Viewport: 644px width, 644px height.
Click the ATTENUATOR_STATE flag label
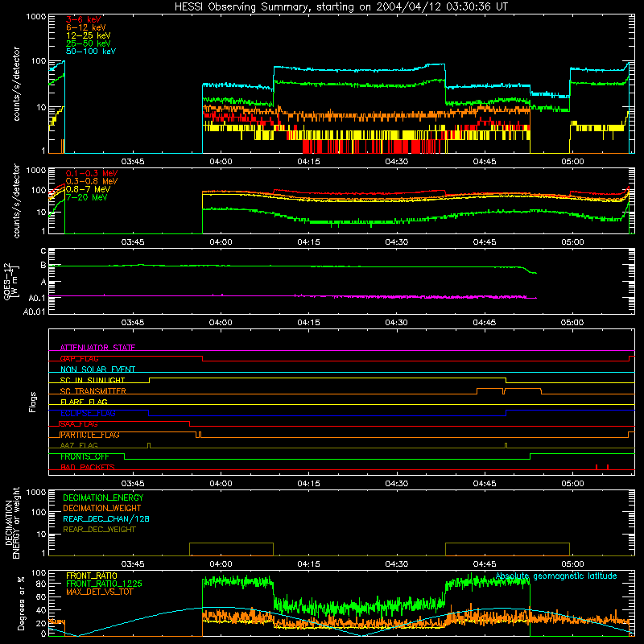point(97,348)
